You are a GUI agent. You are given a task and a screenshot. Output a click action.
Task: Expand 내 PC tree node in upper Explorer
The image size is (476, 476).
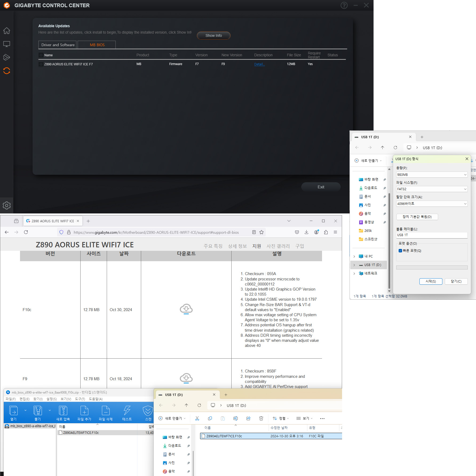pyautogui.click(x=354, y=256)
